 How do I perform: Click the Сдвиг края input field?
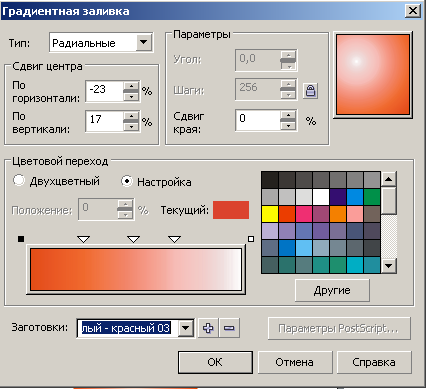tap(258, 120)
